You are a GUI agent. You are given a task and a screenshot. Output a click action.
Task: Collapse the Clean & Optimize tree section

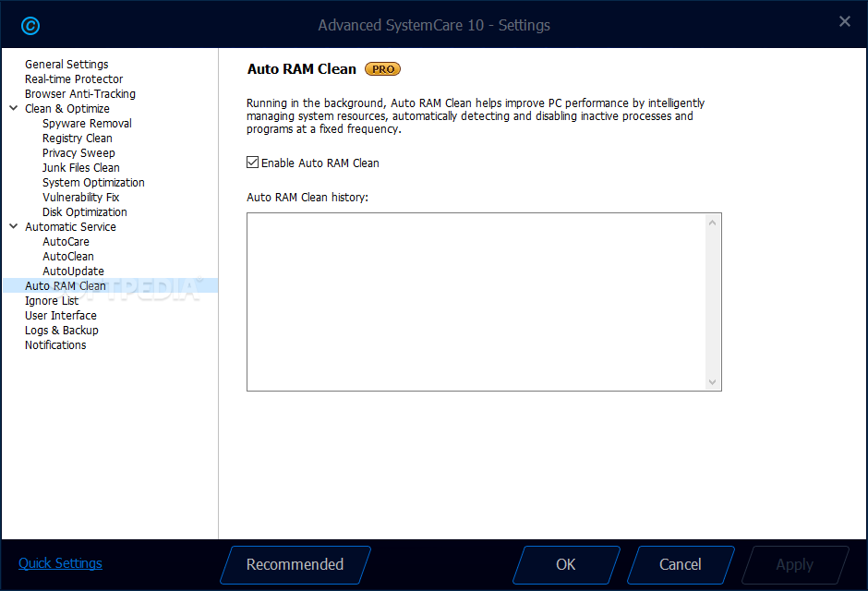pyautogui.click(x=14, y=108)
